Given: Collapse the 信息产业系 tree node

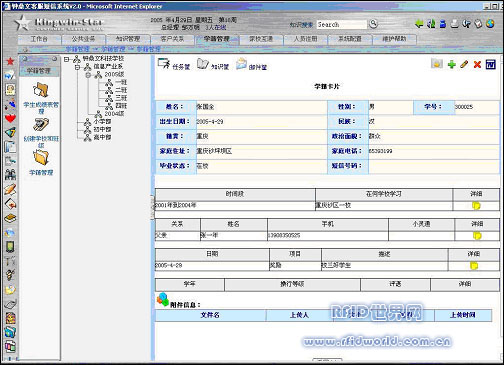Looking at the screenshot, I should 77,67.
